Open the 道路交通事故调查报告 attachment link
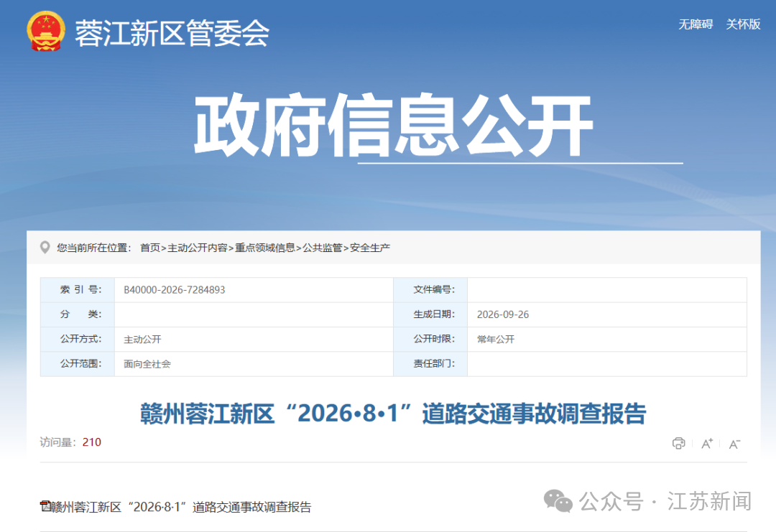Image resolution: width=776 pixels, height=532 pixels. point(180,507)
